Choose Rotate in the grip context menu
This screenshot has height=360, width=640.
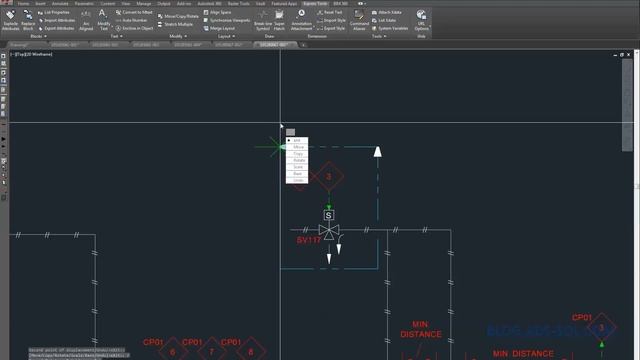click(298, 160)
